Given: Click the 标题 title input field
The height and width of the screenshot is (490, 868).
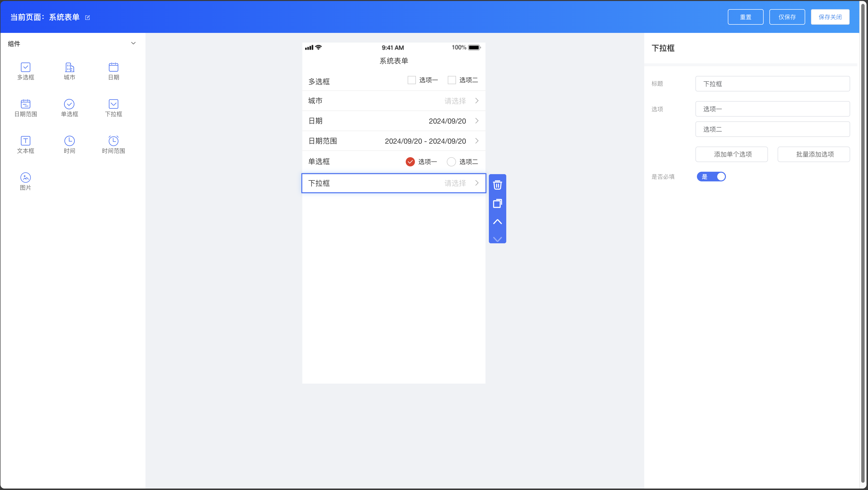Looking at the screenshot, I should click(x=772, y=84).
